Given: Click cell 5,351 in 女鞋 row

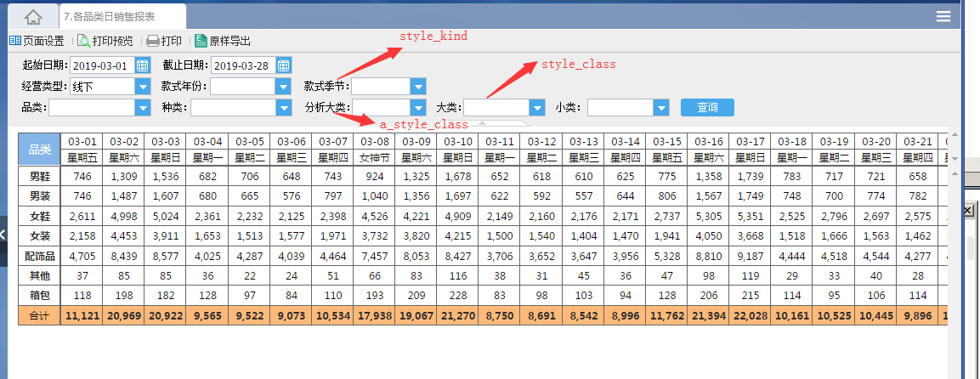Looking at the screenshot, I should coord(750,216).
